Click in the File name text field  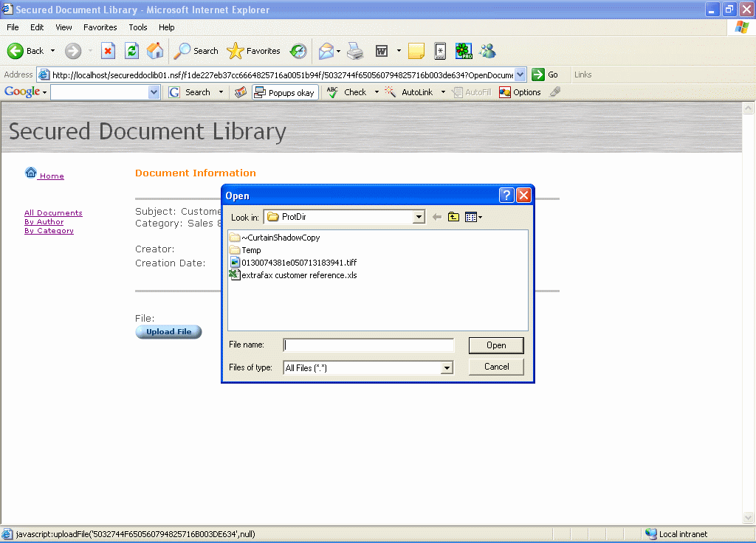tap(368, 345)
